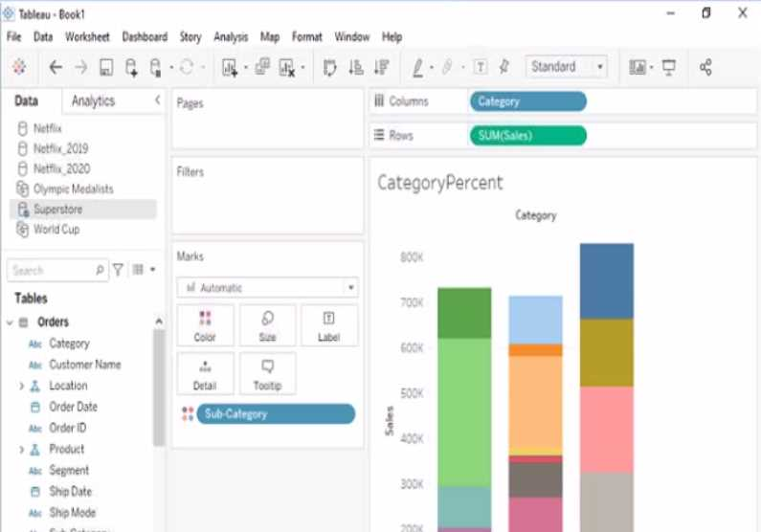Click the Sort Ascending toolbar icon
The width and height of the screenshot is (761, 532).
(355, 67)
